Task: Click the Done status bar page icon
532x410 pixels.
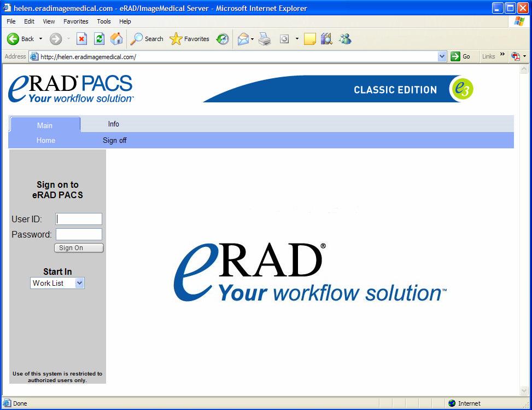Action: tap(7, 403)
